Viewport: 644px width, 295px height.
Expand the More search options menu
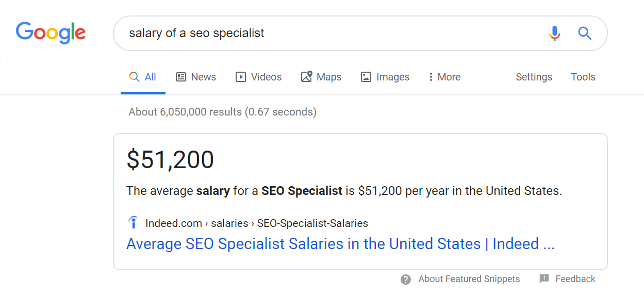pyautogui.click(x=444, y=77)
